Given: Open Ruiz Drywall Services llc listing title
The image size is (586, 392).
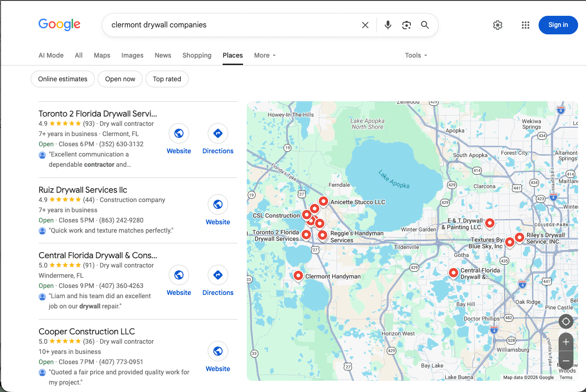Looking at the screenshot, I should pos(83,189).
